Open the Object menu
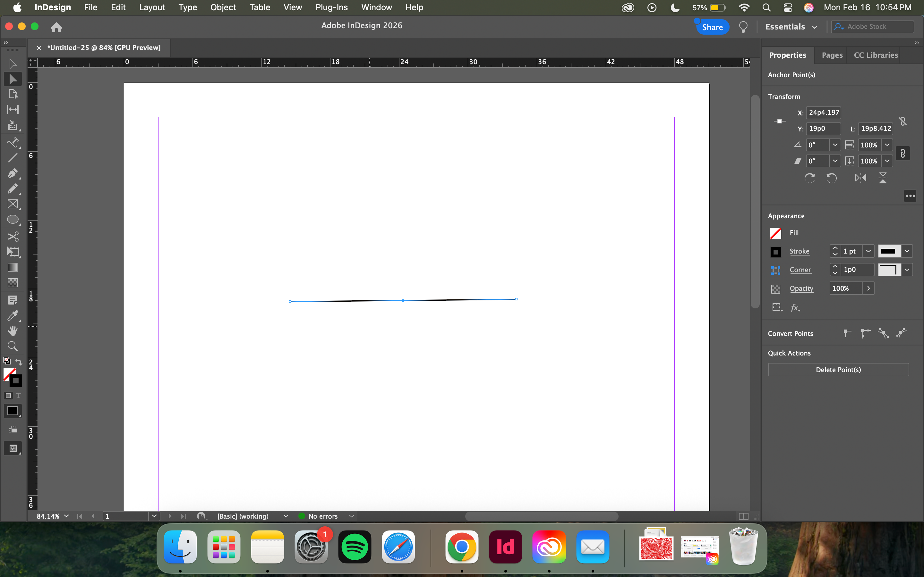 tap(223, 7)
